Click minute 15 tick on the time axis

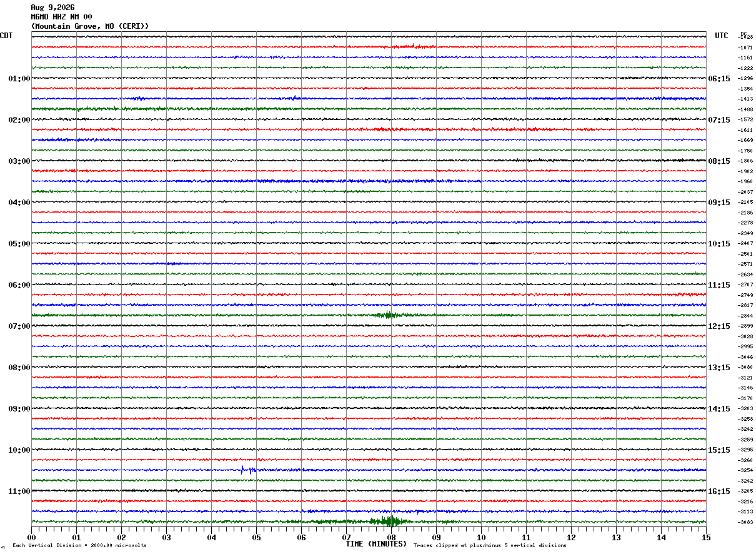click(x=706, y=537)
